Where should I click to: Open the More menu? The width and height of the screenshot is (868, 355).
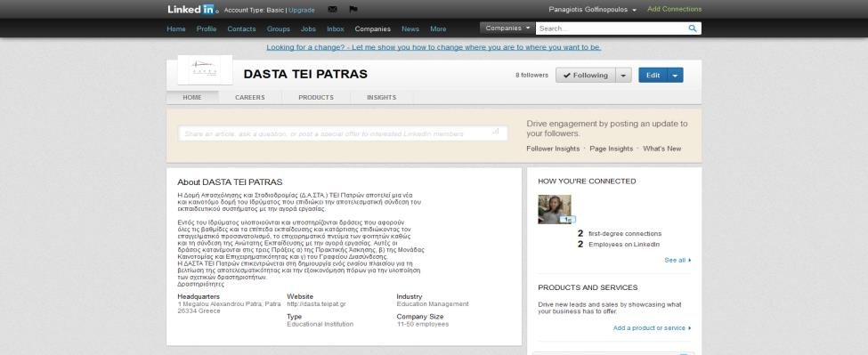coord(438,28)
